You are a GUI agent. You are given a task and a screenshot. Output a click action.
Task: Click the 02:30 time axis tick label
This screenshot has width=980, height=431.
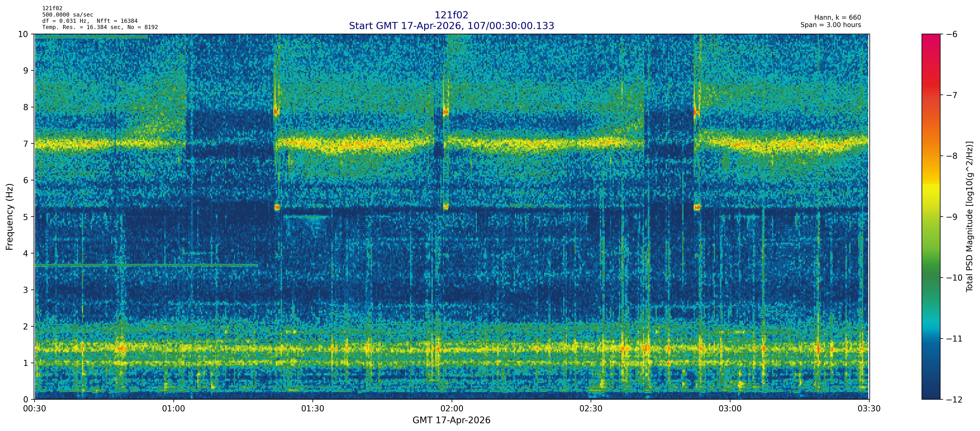click(590, 409)
